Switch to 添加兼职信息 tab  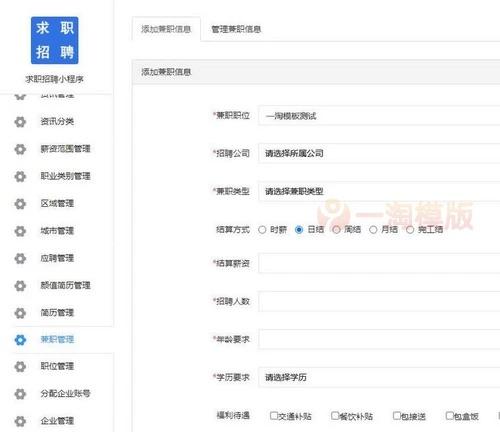click(166, 29)
